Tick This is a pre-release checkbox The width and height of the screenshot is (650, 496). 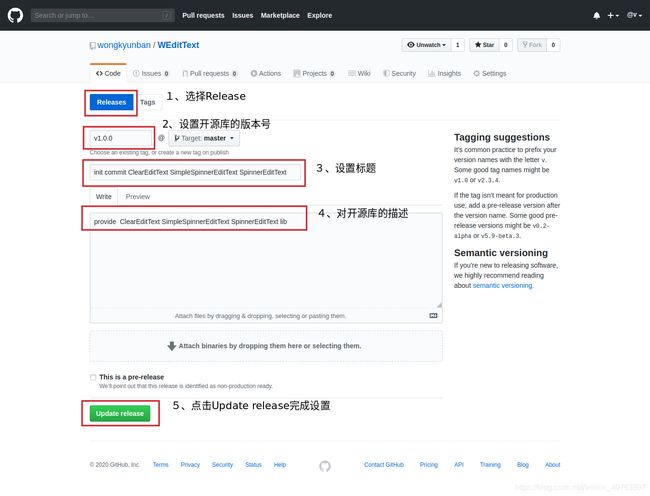point(93,377)
